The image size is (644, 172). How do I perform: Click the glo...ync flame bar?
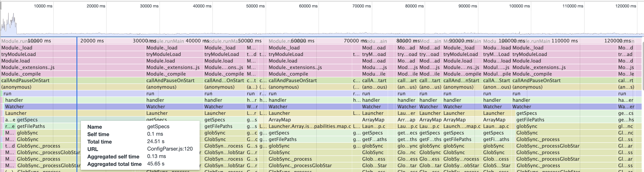pos(407,146)
